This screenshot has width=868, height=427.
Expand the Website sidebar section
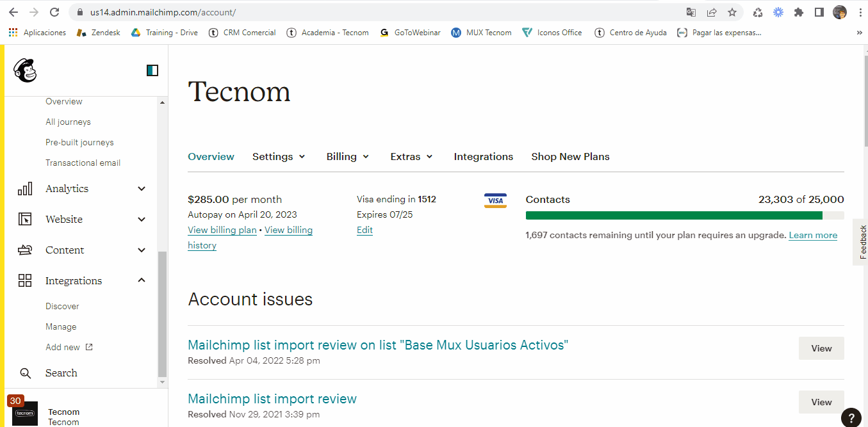[142, 220]
